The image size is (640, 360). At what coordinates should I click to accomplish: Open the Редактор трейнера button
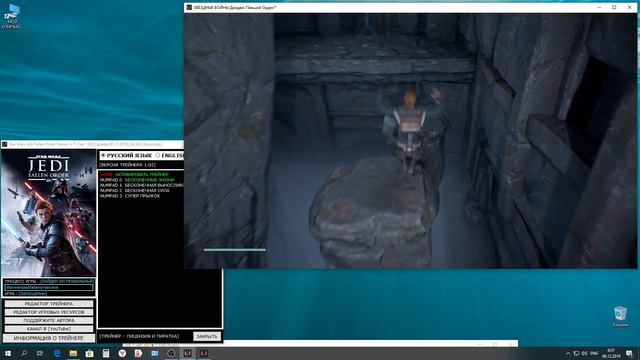point(49,304)
